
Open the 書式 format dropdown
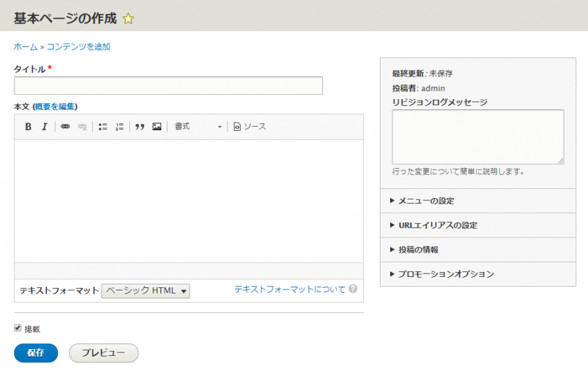198,127
